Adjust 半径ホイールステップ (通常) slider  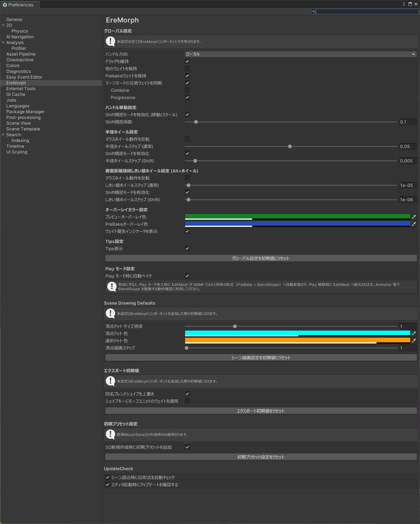click(x=291, y=147)
